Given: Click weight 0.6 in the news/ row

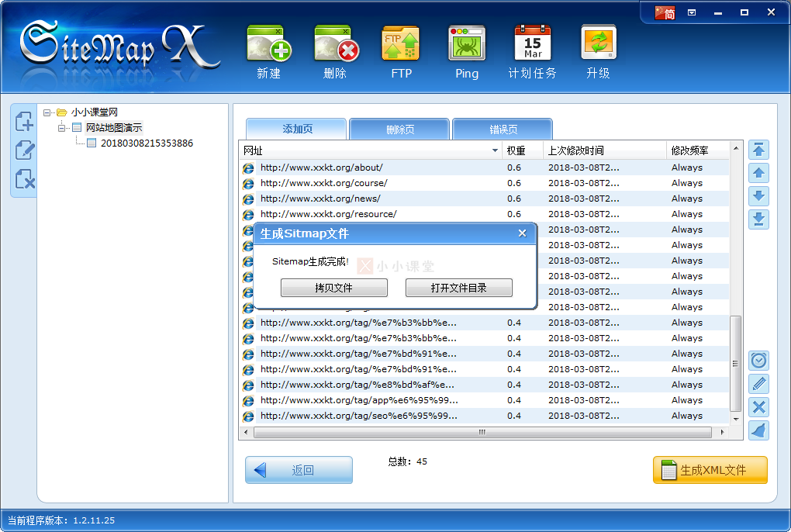Looking at the screenshot, I should [514, 199].
